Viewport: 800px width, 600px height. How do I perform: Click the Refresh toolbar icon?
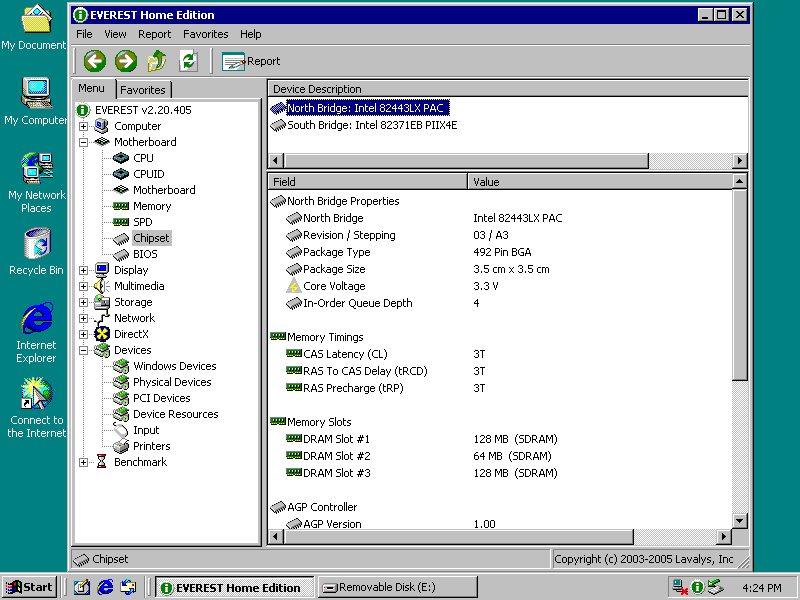tap(188, 61)
